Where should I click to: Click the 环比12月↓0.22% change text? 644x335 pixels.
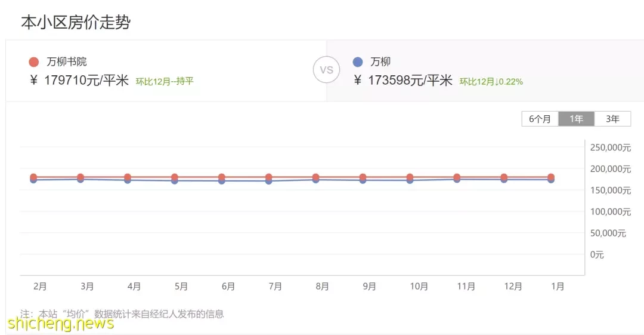(491, 81)
